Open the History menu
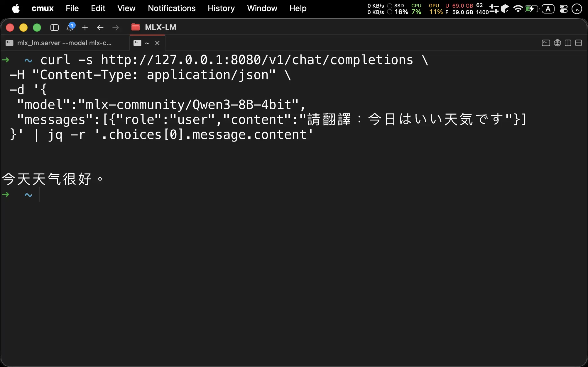Screen dimensions: 588x367 (221, 9)
